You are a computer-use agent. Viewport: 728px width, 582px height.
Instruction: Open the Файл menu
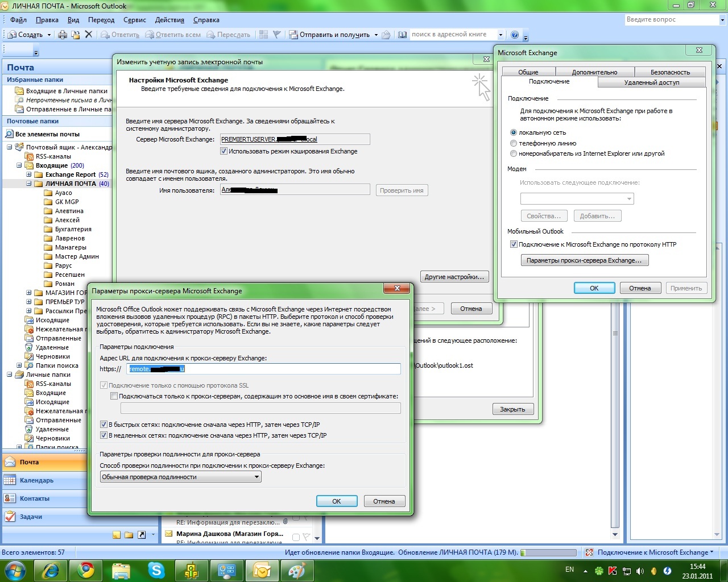point(19,20)
